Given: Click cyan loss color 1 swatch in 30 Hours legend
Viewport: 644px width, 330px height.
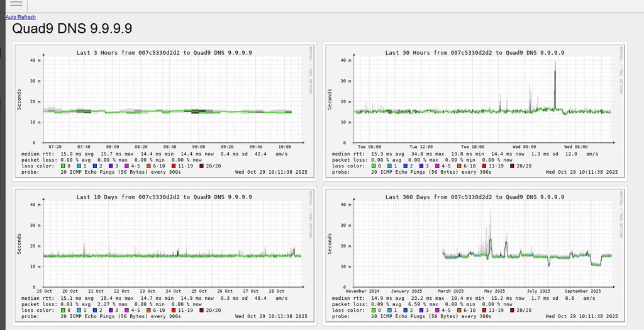Looking at the screenshot, I should (x=389, y=166).
